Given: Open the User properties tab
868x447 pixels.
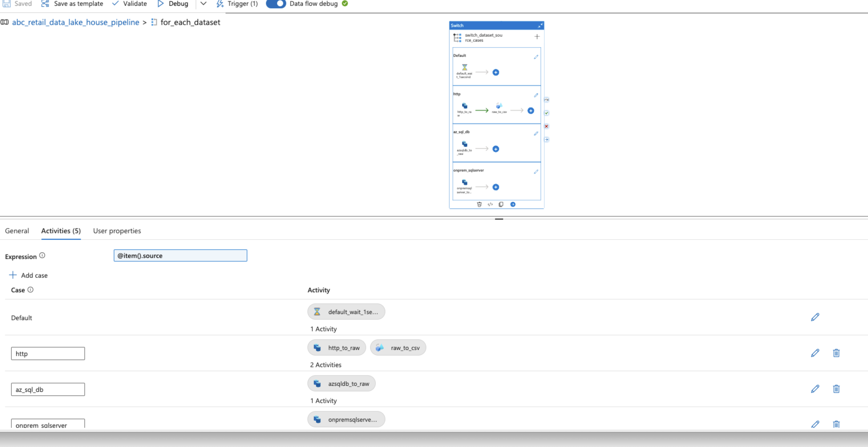Looking at the screenshot, I should 117,231.
